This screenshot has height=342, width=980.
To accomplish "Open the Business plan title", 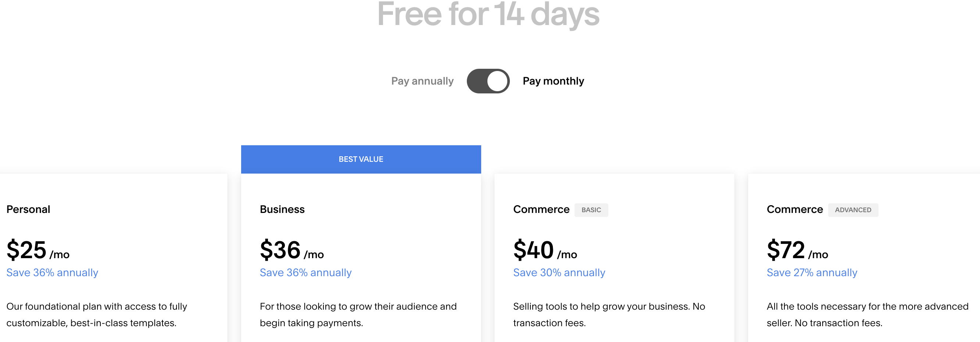I will (282, 209).
